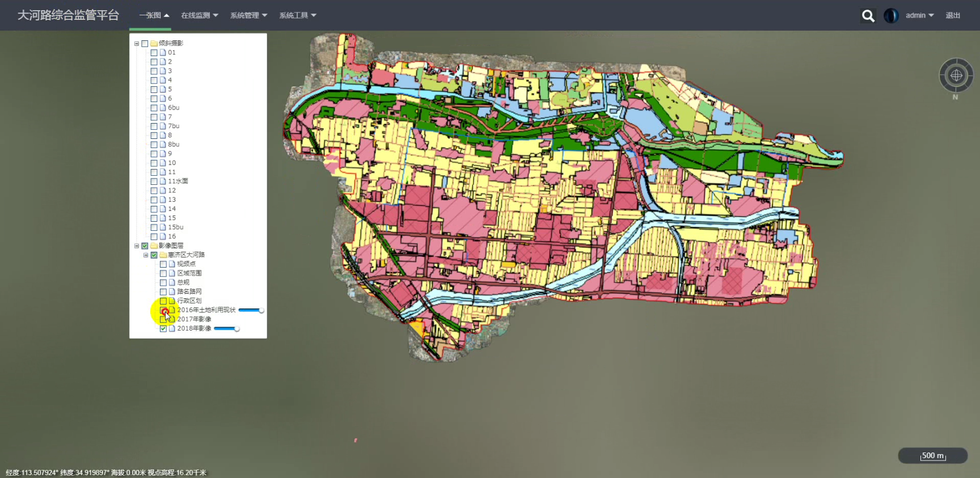980x478 pixels.
Task: Click the 退出 logout link
Action: pyautogui.click(x=953, y=16)
